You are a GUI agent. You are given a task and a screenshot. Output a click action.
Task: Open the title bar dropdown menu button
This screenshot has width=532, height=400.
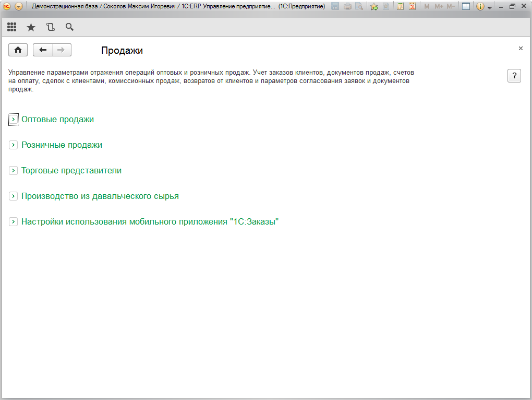pyautogui.click(x=19, y=6)
